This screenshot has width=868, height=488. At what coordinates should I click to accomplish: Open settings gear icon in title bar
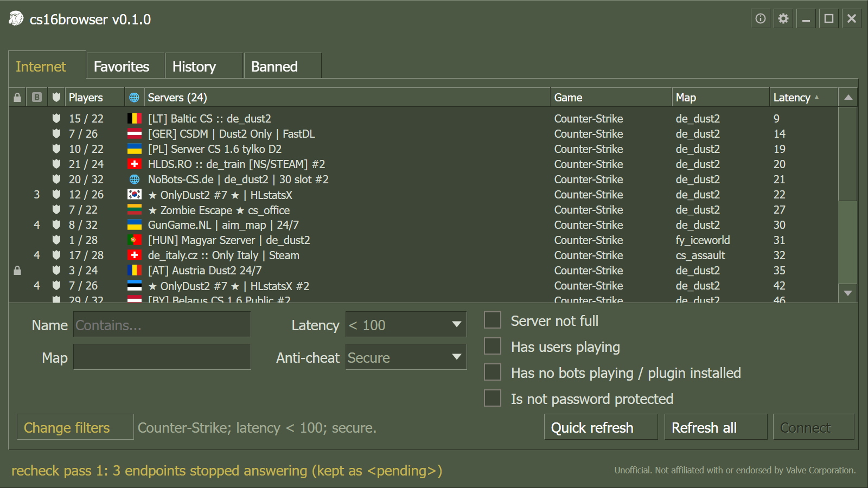coord(783,18)
